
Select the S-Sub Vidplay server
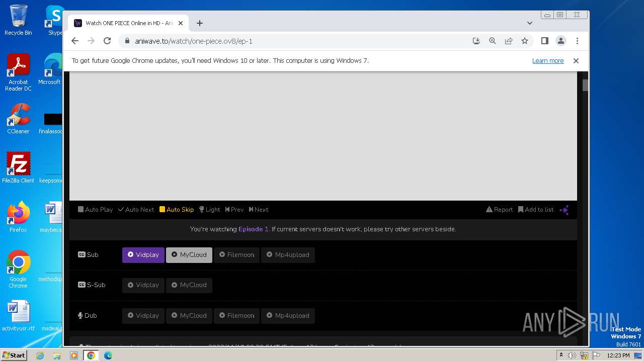point(143,285)
